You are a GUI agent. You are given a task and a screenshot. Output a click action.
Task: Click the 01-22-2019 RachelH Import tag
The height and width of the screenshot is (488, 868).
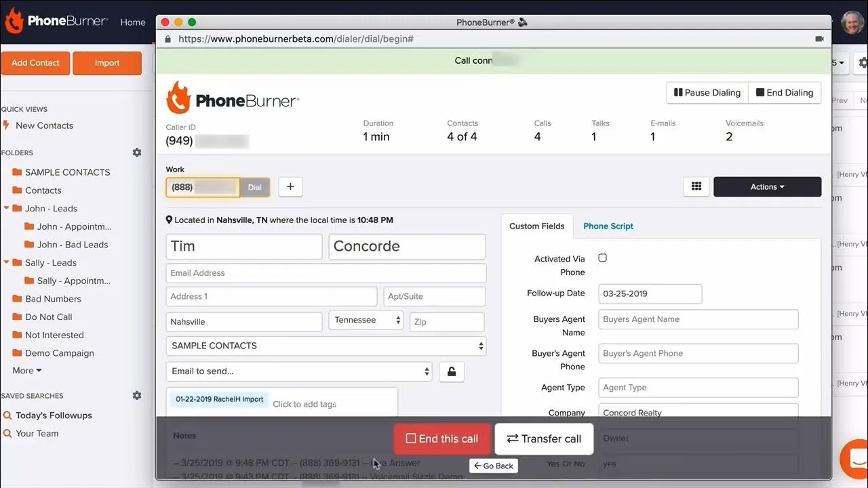pyautogui.click(x=220, y=400)
